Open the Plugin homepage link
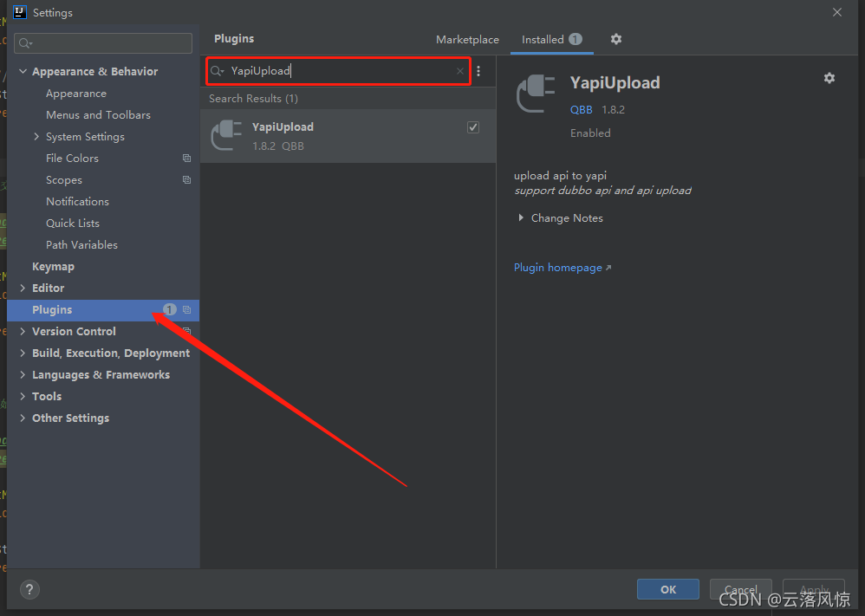The width and height of the screenshot is (865, 616). (563, 268)
